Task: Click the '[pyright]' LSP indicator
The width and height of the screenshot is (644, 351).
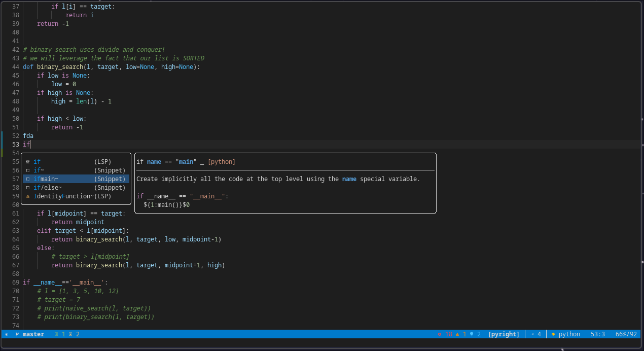Action: pyautogui.click(x=504, y=334)
